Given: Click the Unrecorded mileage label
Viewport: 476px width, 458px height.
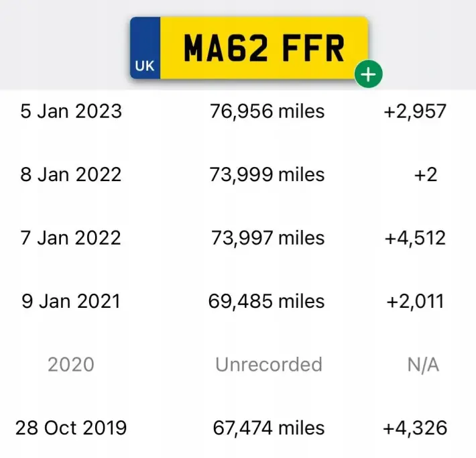Looking at the screenshot, I should click(x=269, y=365).
